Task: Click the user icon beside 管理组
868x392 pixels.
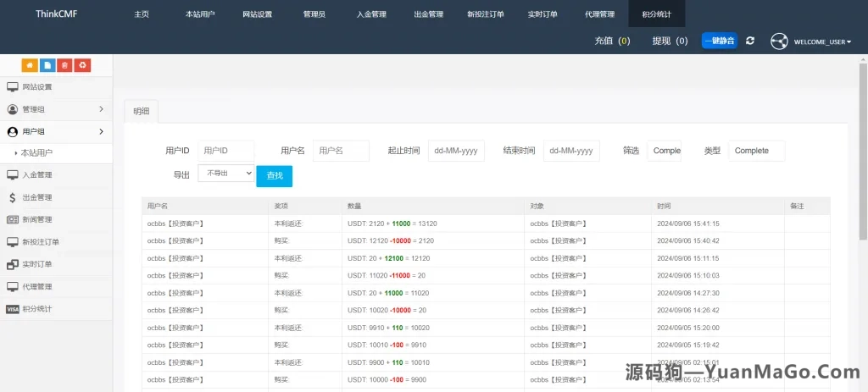Action: pos(13,109)
